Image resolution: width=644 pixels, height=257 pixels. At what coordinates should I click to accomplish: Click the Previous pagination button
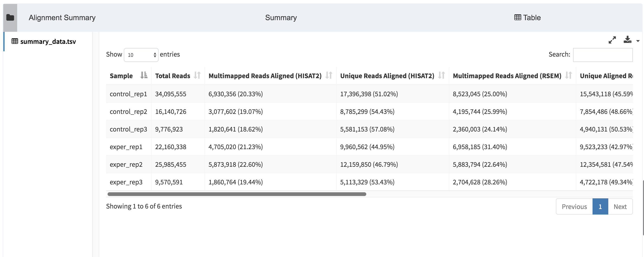(574, 206)
